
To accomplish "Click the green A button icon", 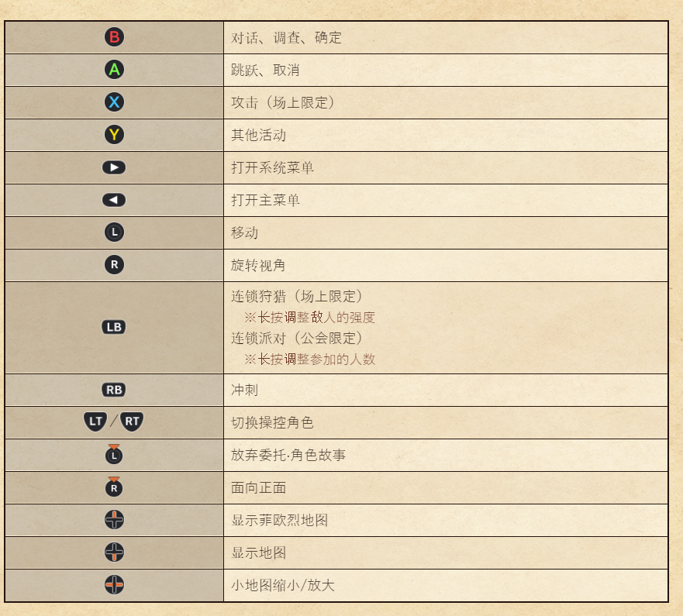I will 114,70.
